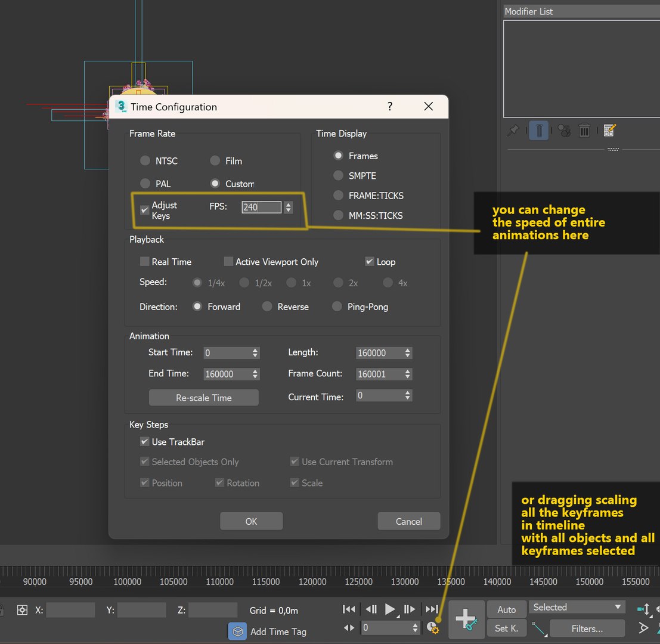Click the Re-scale Time button
660x644 pixels.
(x=204, y=397)
